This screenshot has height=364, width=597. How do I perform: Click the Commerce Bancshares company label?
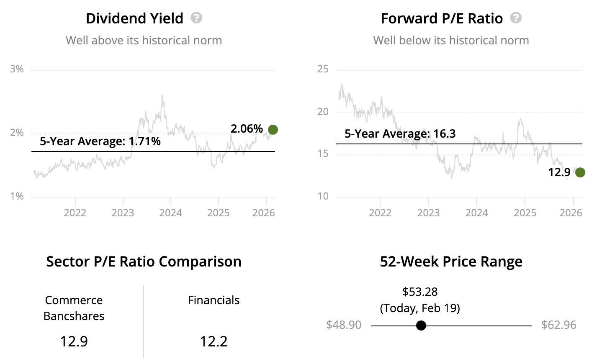[x=74, y=308]
